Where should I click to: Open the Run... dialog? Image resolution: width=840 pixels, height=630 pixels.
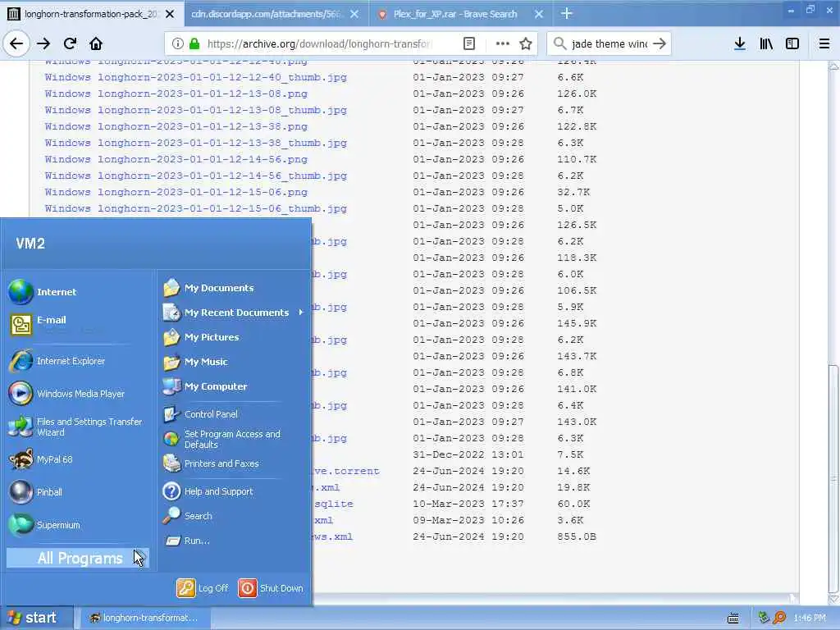(x=187, y=541)
